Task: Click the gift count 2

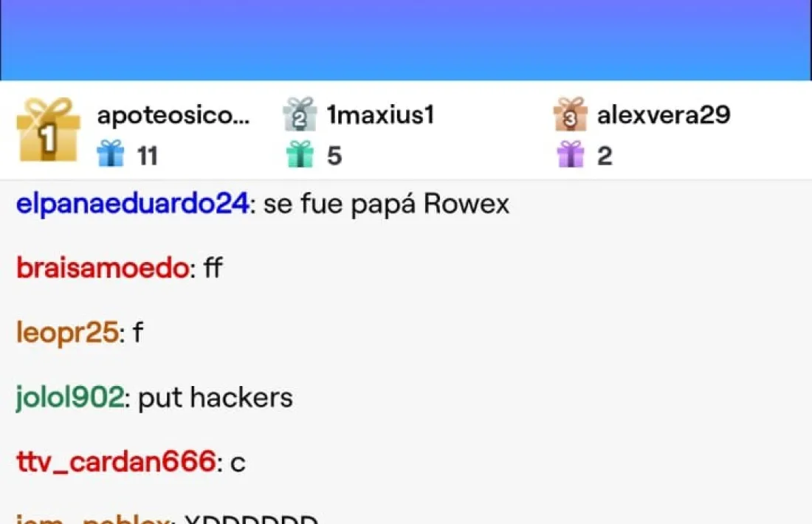Action: click(x=605, y=156)
